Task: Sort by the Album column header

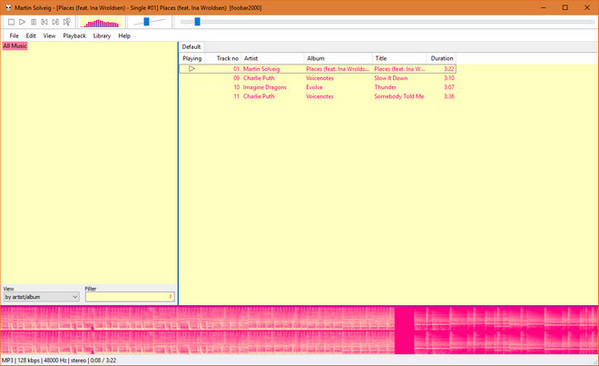Action: click(x=338, y=58)
